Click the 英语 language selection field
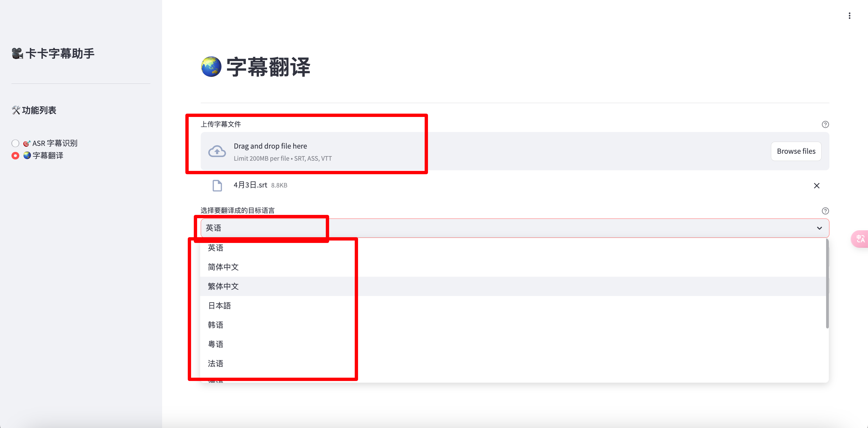This screenshot has width=868, height=428. point(514,228)
